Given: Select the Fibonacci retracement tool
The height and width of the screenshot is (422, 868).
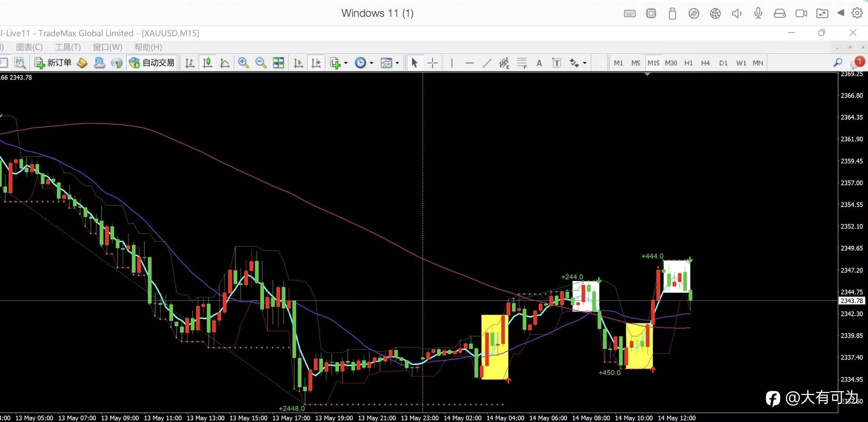Looking at the screenshot, I should click(x=522, y=63).
